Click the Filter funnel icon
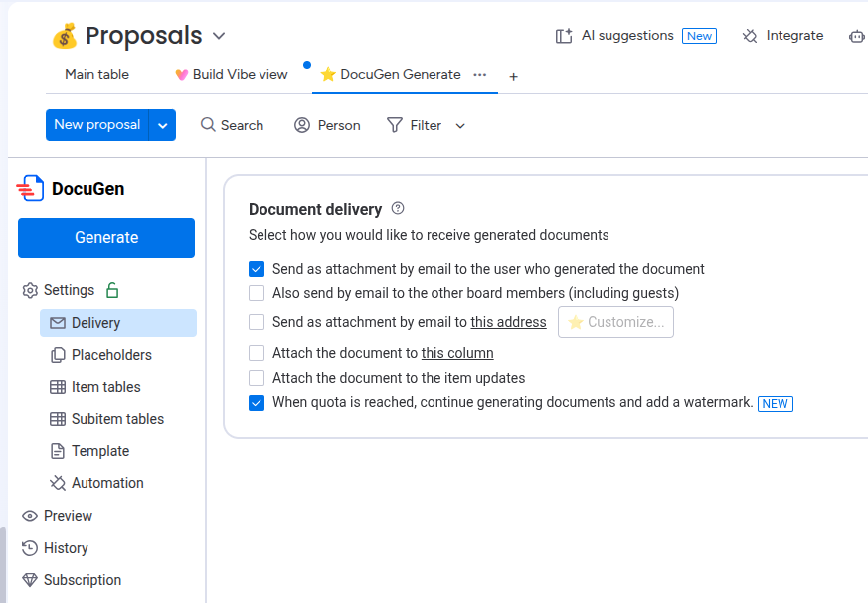 (x=394, y=125)
